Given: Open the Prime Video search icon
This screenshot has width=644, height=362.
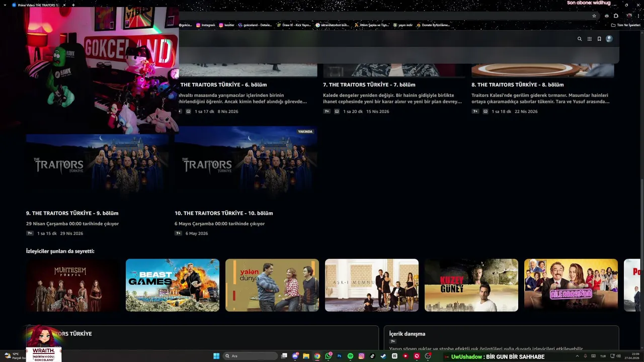Looking at the screenshot, I should coord(580,39).
